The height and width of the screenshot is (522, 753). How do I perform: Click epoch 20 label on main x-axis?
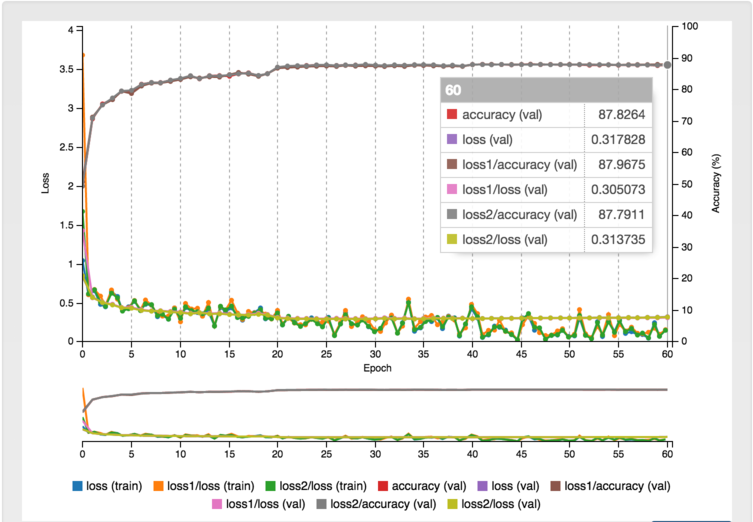tap(277, 354)
